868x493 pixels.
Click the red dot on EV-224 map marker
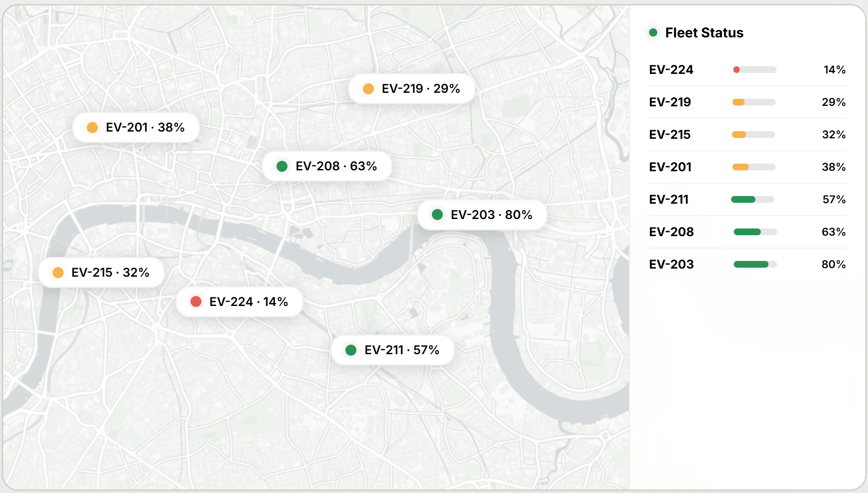coord(196,301)
